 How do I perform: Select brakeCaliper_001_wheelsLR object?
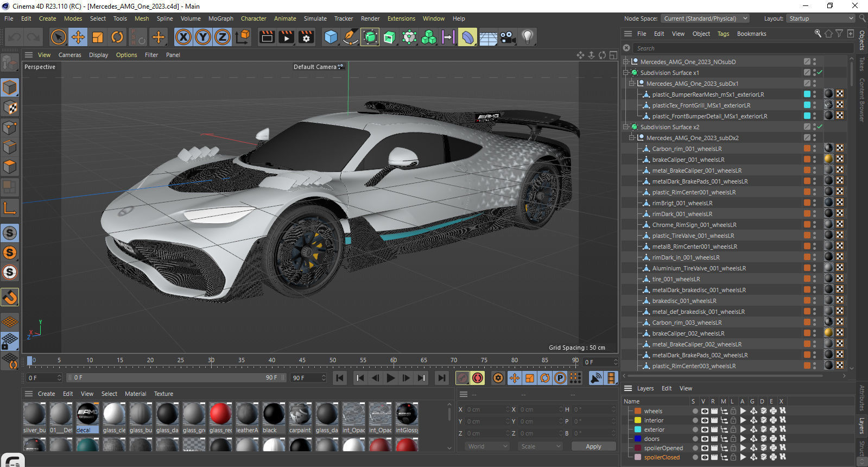click(688, 160)
